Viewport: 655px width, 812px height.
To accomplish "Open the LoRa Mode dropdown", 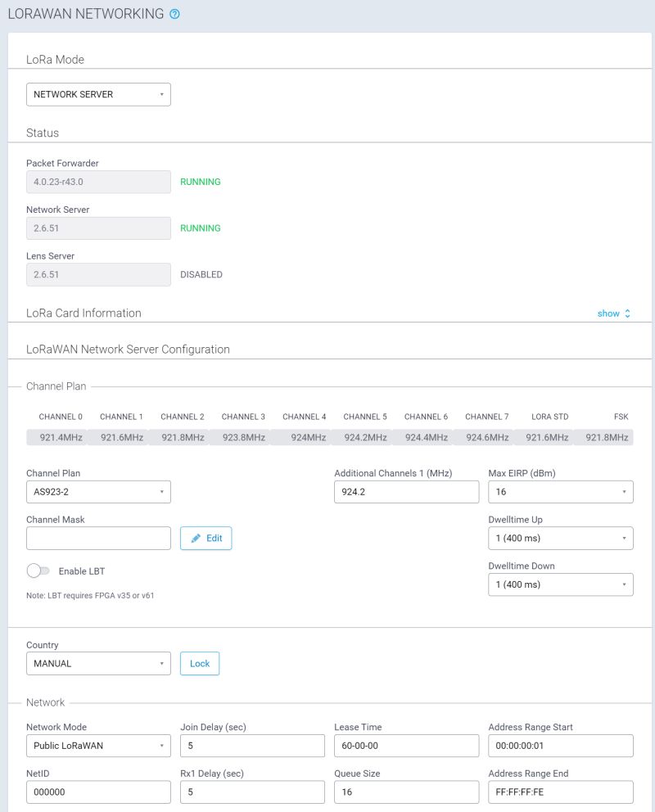I will [x=98, y=94].
